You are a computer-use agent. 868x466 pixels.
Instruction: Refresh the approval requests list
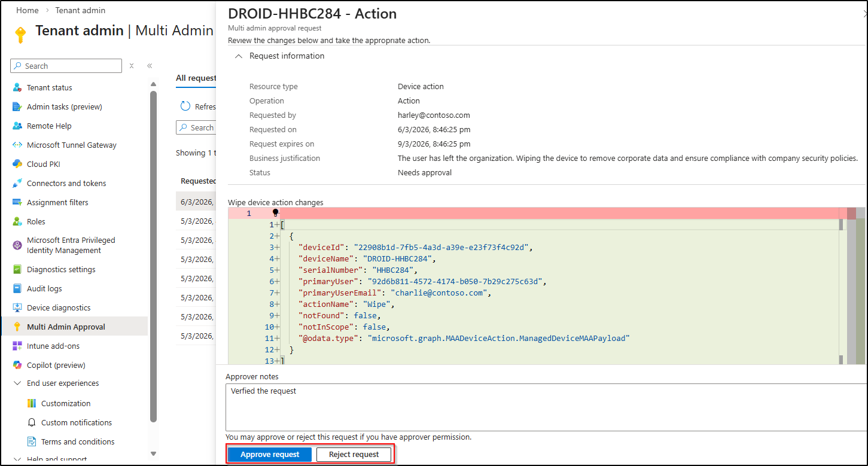coord(197,105)
